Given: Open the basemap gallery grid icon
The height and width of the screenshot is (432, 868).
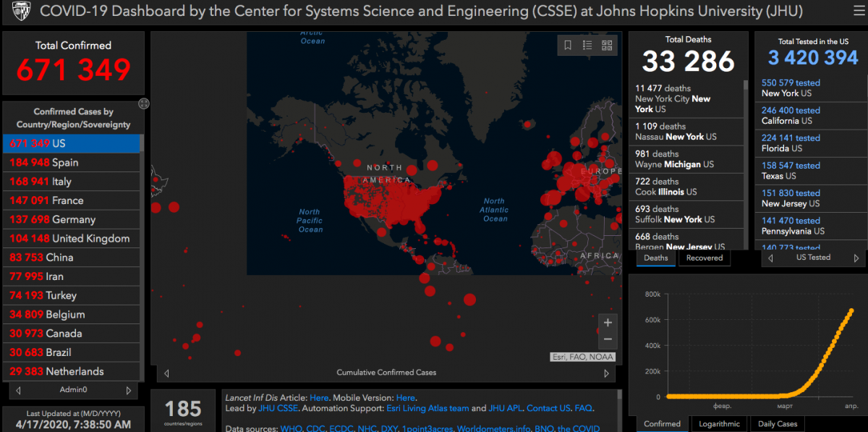Looking at the screenshot, I should tap(607, 46).
